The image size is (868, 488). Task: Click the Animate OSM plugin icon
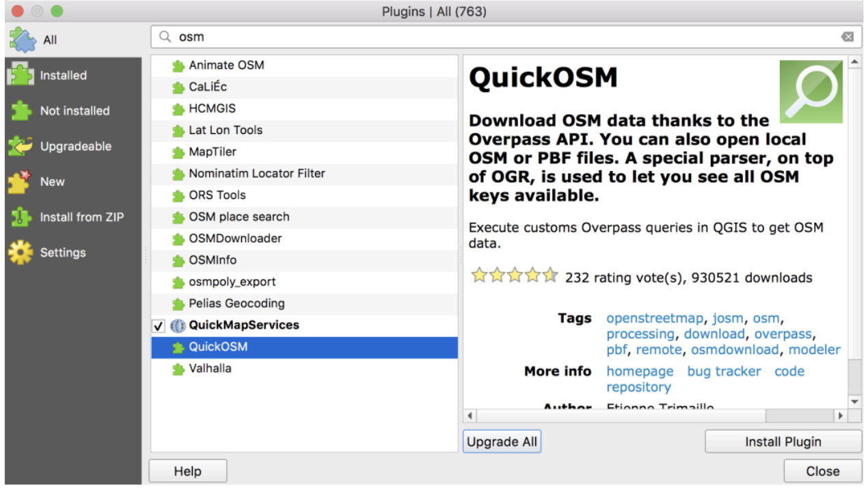coord(178,66)
